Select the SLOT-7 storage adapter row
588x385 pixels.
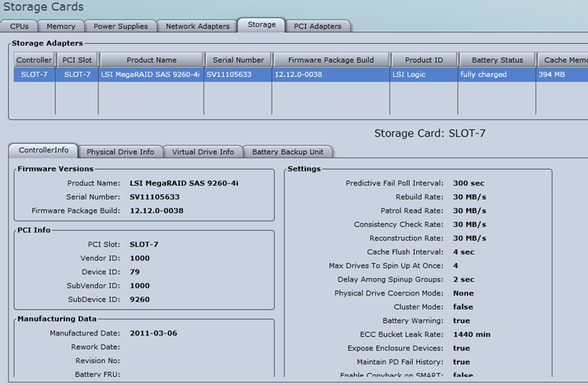[x=34, y=75]
